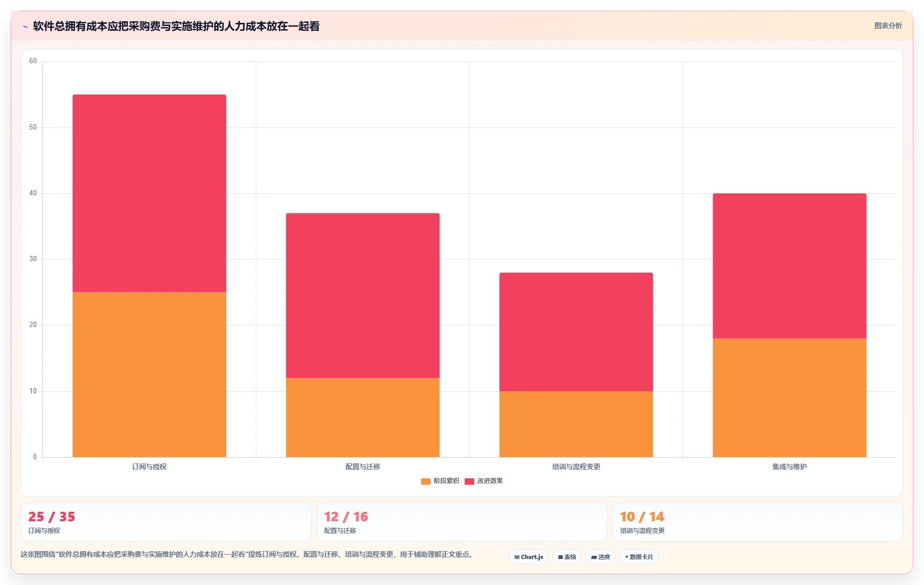
Task: Click the 培训与流程变更 x-axis label
Action: click(x=576, y=467)
